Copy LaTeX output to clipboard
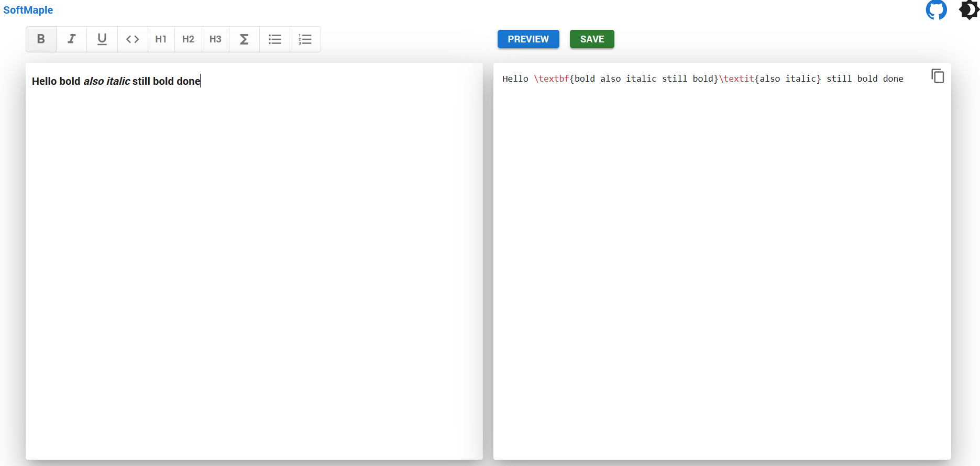Screen dimensions: 980x466 (938, 76)
